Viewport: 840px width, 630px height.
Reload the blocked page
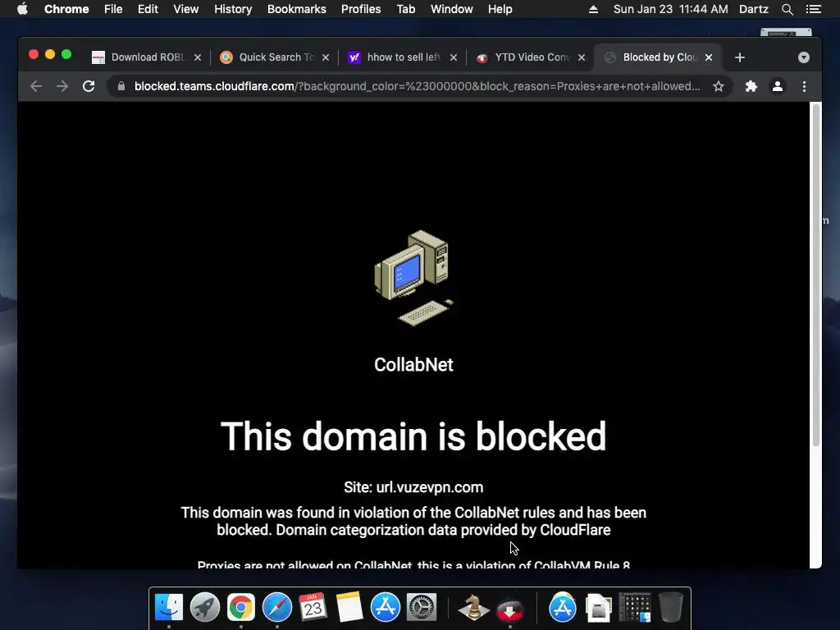(89, 86)
